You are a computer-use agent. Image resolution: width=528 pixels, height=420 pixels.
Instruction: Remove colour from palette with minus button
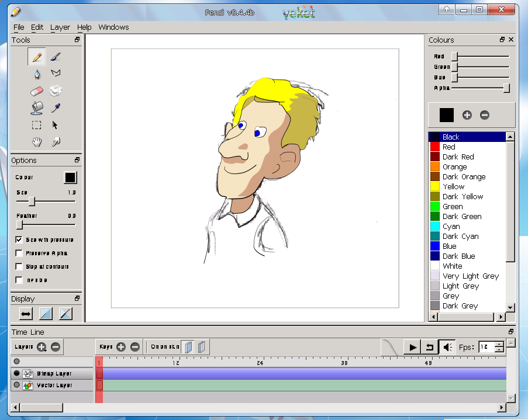[485, 115]
